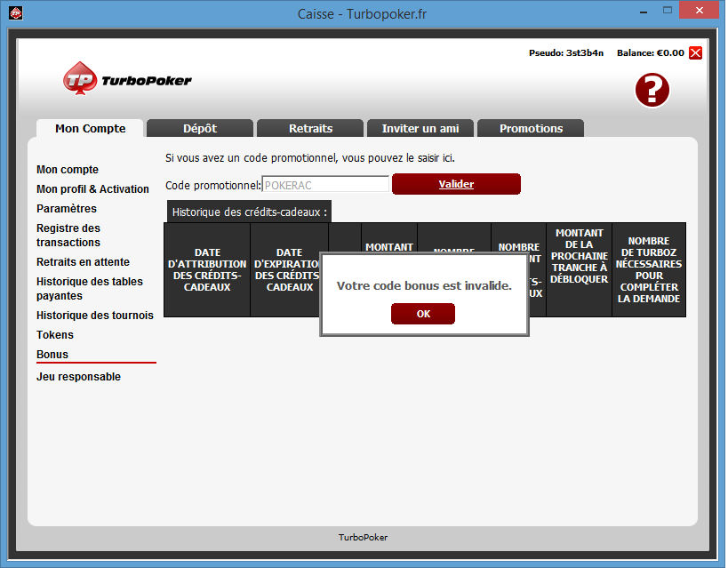This screenshot has width=728, height=568.
Task: Click the TurboPoker footer text
Action: [x=363, y=538]
